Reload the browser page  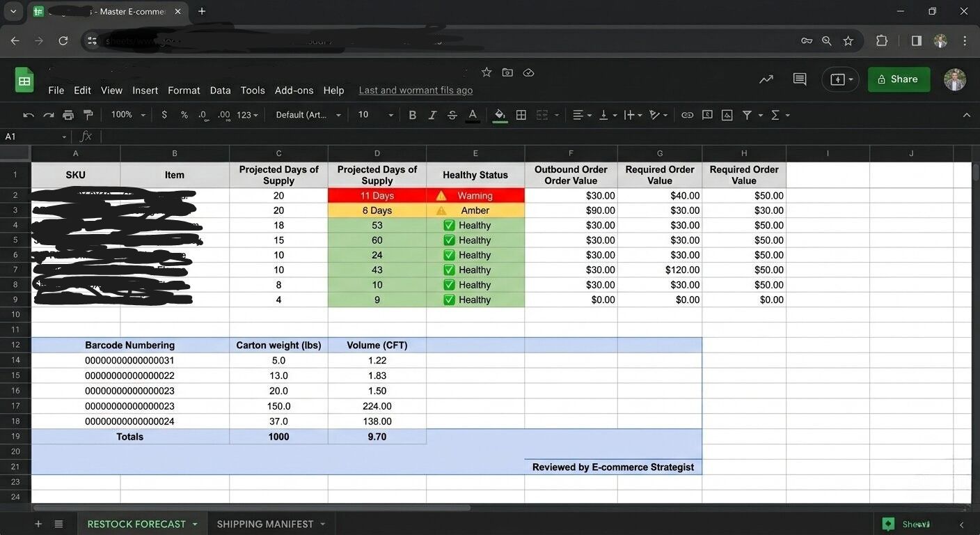tap(63, 41)
